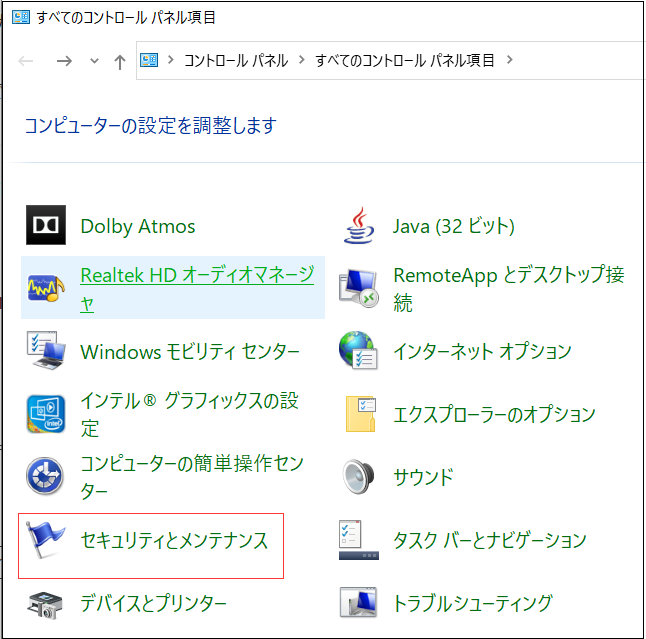The image size is (646, 639).
Task: Click トラブルシューティング text link
Action: [473, 604]
